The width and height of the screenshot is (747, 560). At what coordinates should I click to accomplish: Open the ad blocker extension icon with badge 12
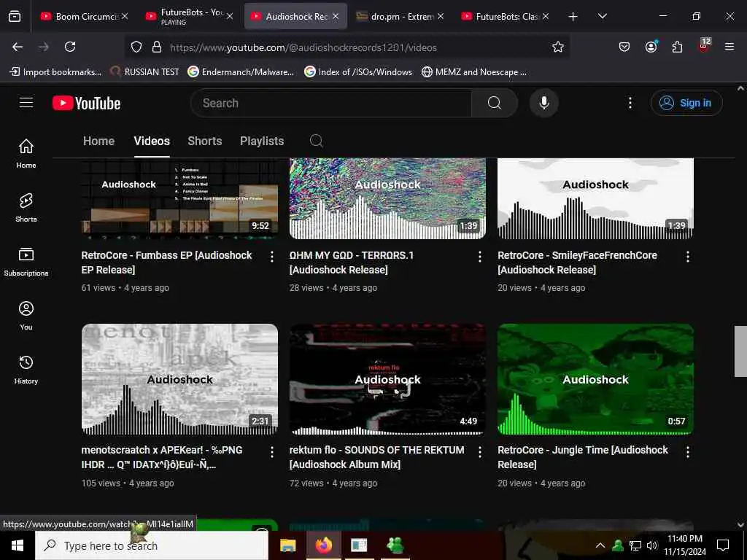pos(703,47)
